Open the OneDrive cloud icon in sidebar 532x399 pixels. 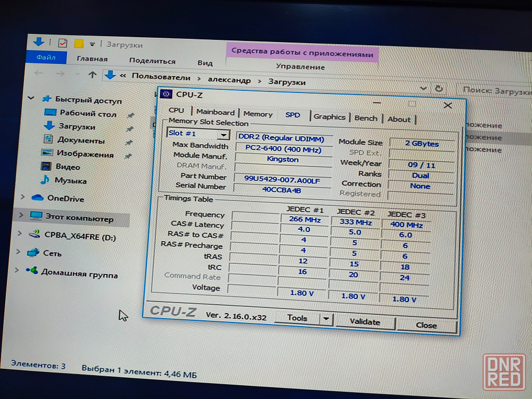coord(37,198)
